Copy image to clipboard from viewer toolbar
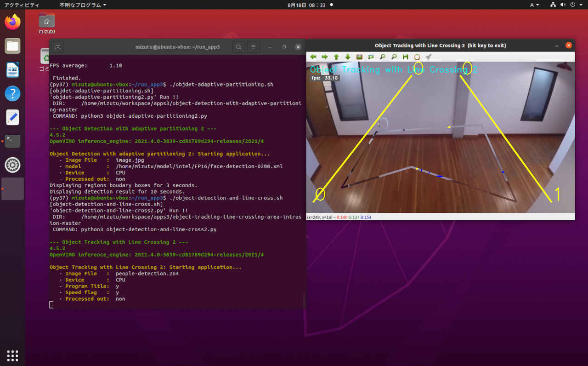The width and height of the screenshot is (588, 366). 417,57
